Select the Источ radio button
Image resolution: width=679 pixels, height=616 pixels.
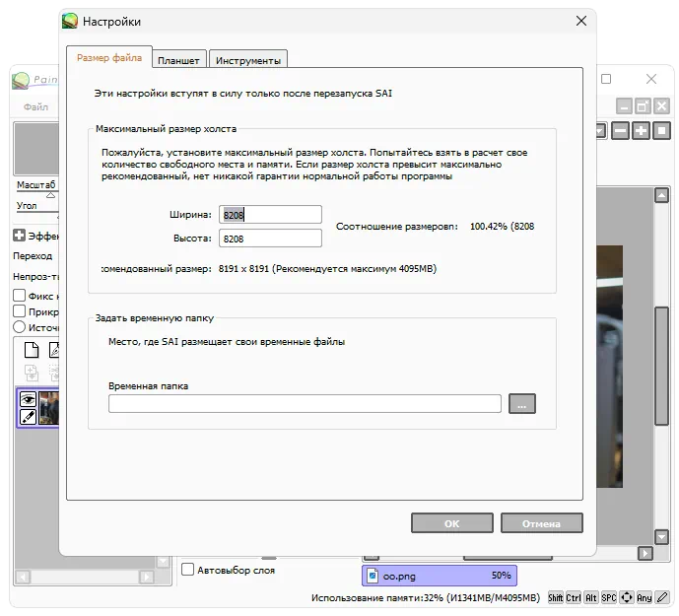click(19, 326)
